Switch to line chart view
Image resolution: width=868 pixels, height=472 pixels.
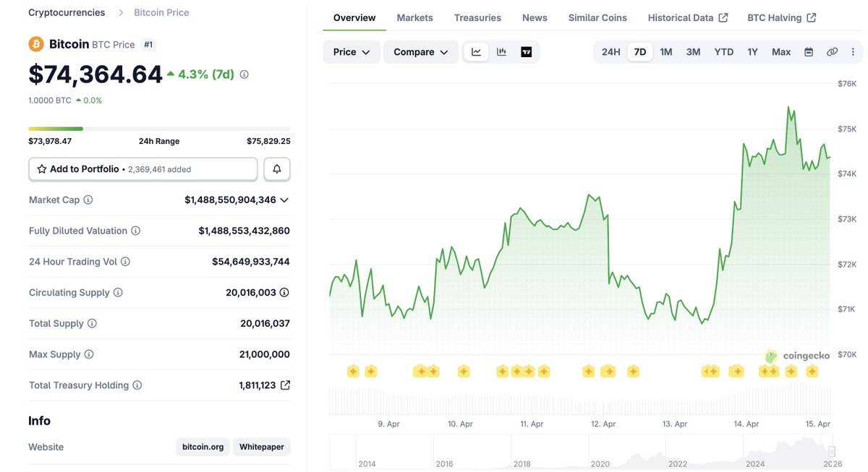(x=477, y=52)
